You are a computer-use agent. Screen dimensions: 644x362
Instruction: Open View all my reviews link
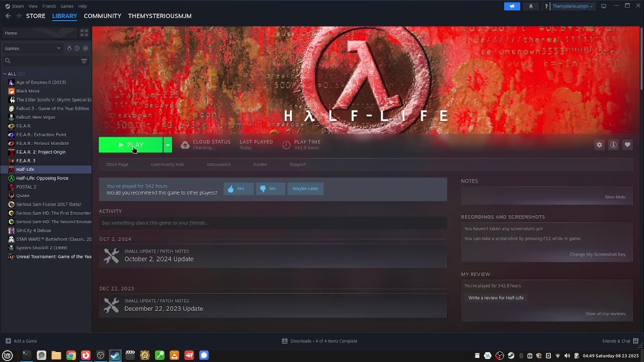coord(606,314)
